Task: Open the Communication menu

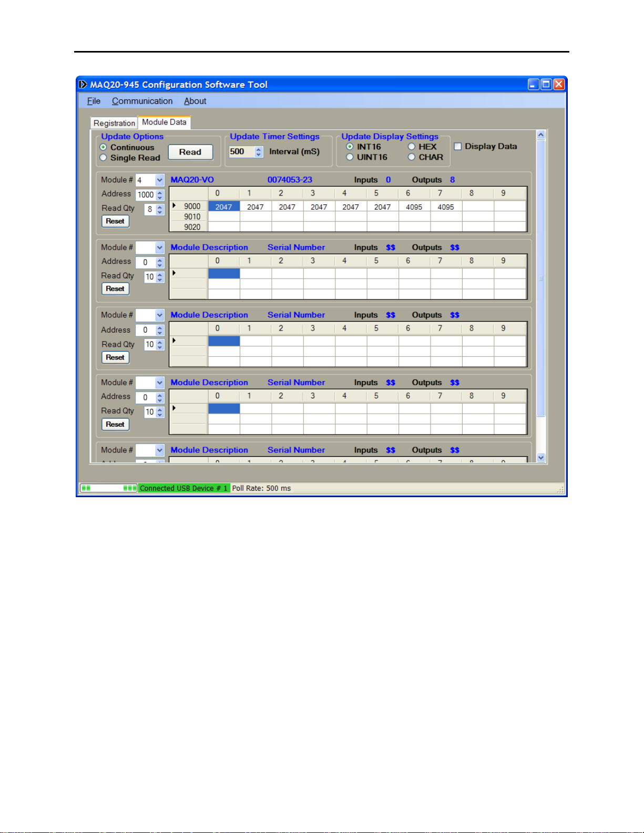Action: [142, 101]
